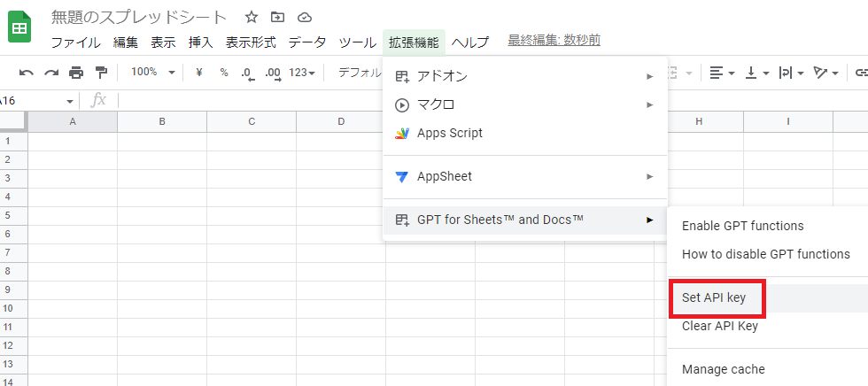868x386 pixels.
Task: Click the 拡張機能 menu
Action: (x=415, y=42)
